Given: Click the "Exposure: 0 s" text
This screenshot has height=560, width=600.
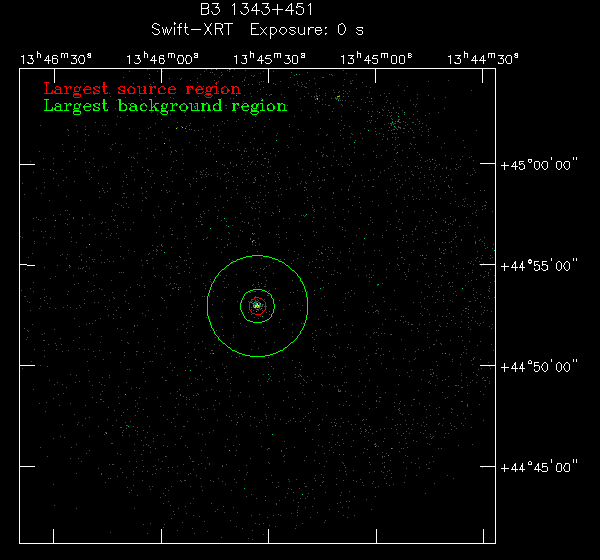Looking at the screenshot, I should [307, 30].
